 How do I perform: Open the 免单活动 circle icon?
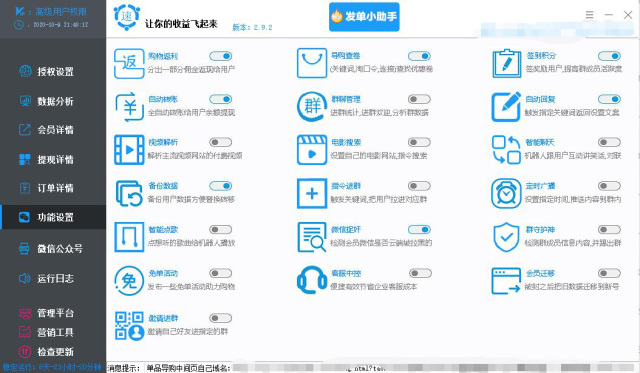(x=129, y=281)
